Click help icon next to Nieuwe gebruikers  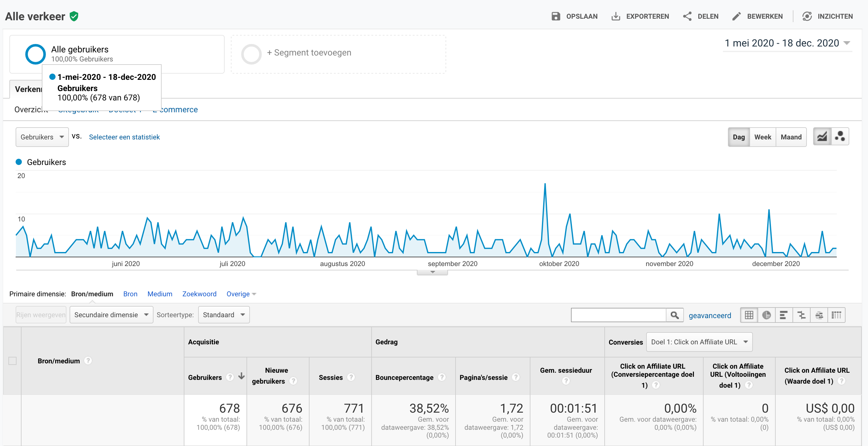pyautogui.click(x=293, y=381)
